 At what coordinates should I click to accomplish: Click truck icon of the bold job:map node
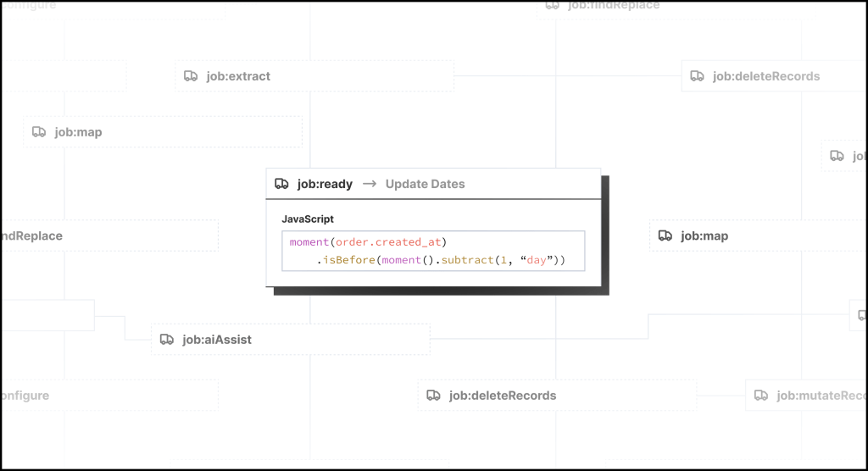point(665,236)
